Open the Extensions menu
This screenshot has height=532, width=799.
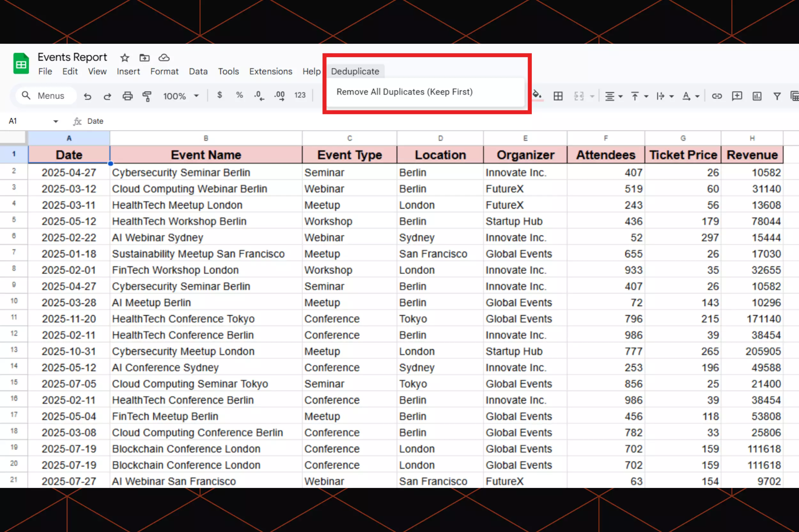pyautogui.click(x=271, y=72)
